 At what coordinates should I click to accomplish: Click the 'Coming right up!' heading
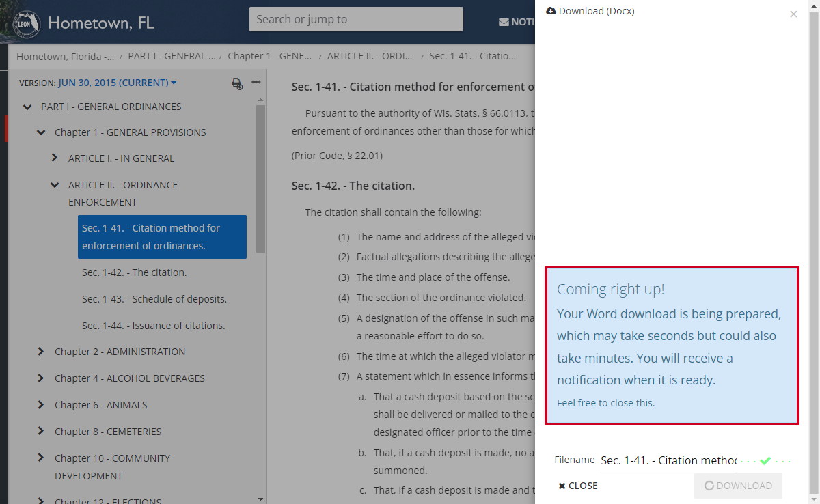pos(611,289)
